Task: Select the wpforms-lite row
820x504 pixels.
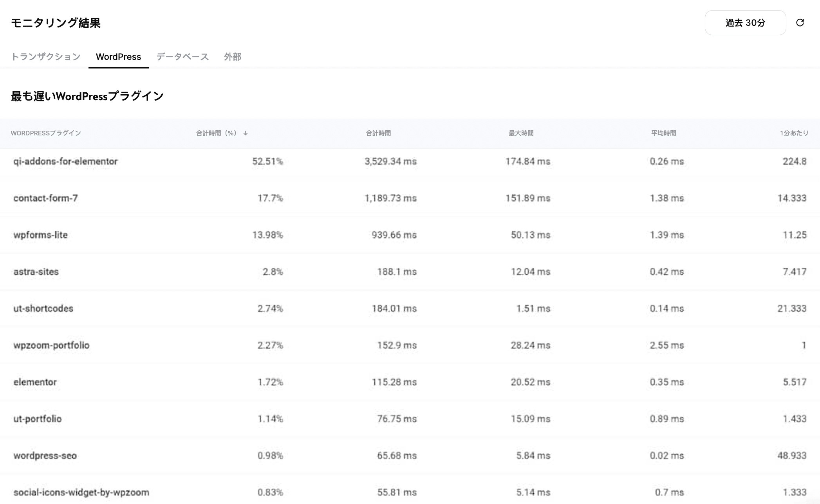Action: (x=40, y=235)
